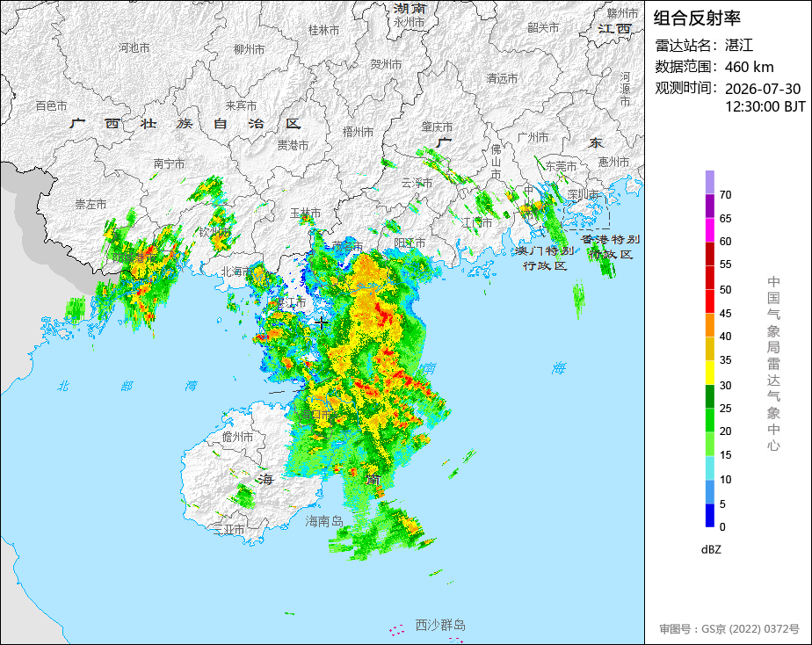
Task: Click the 柳州市 city label
Action: click(249, 49)
